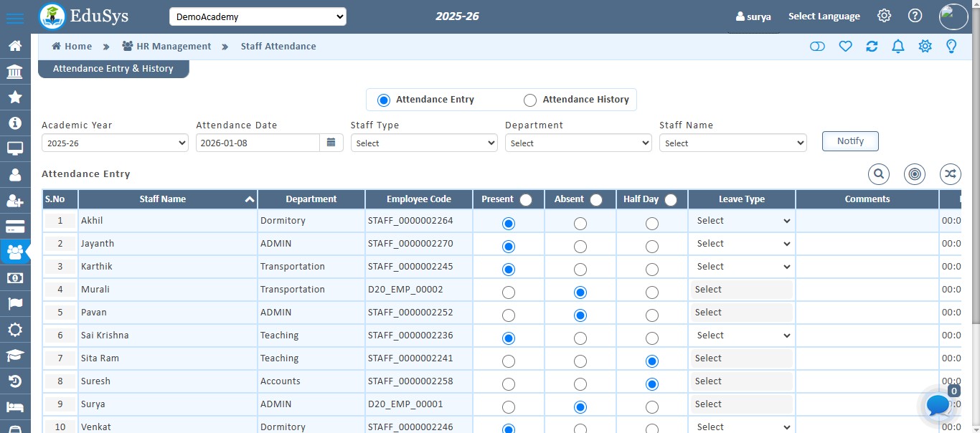Open Leave Type dropdown for Jayanth
The height and width of the screenshot is (433, 980).
[742, 244]
